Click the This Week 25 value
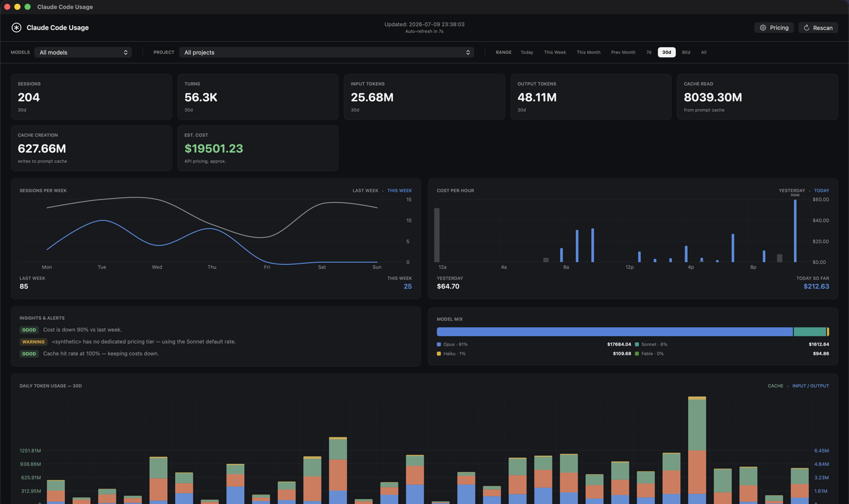 [408, 286]
